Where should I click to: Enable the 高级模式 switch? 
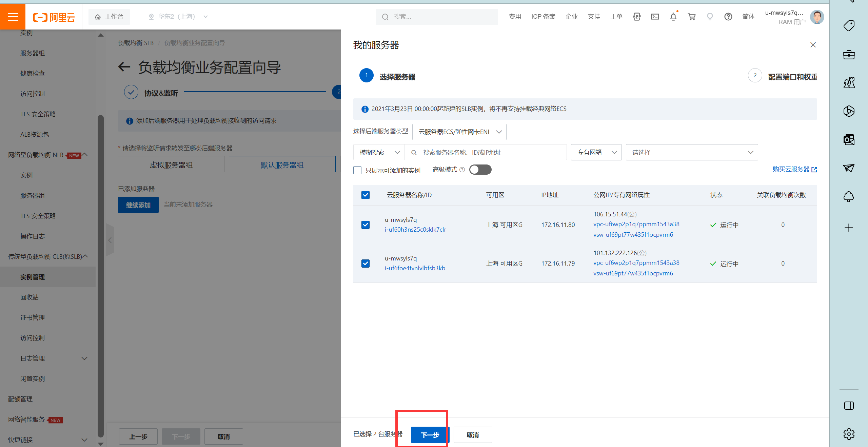tap(480, 170)
